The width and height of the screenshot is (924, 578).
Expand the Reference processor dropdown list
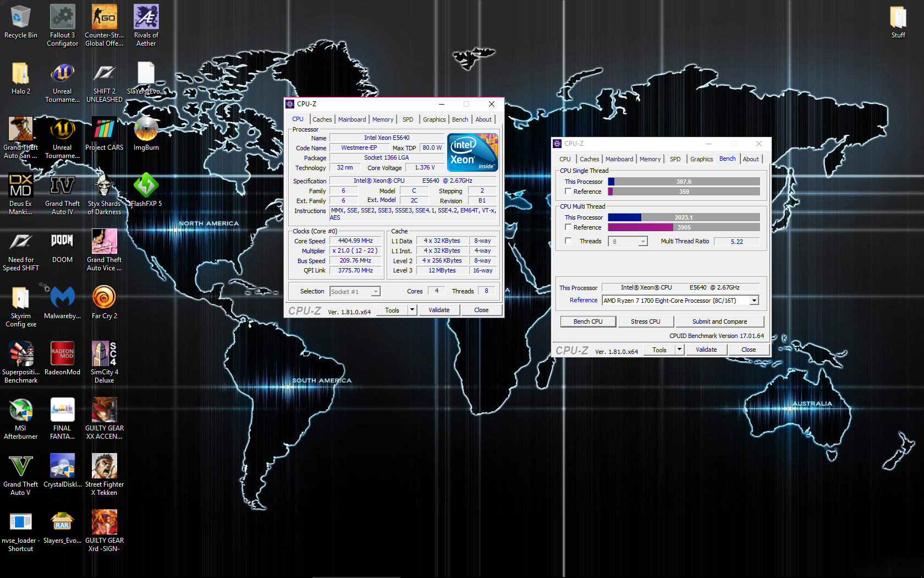point(754,301)
